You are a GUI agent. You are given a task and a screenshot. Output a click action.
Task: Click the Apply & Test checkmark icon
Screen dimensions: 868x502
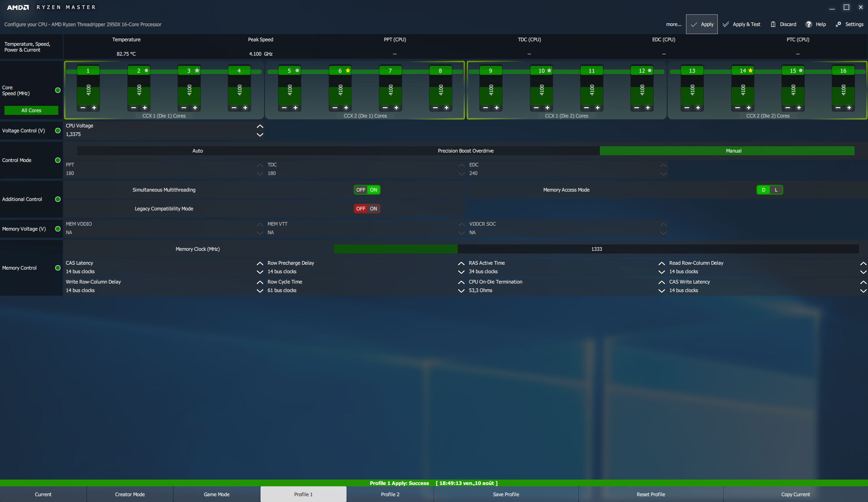[x=726, y=25]
